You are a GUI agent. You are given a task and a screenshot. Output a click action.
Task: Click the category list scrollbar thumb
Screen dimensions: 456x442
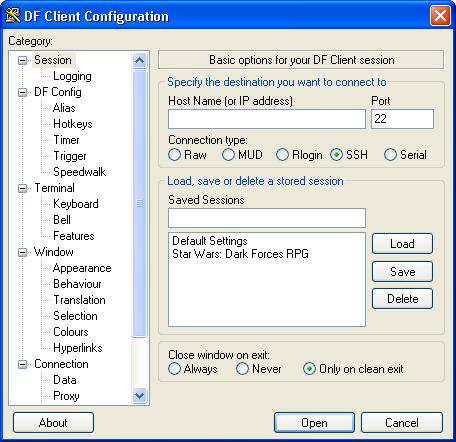click(x=139, y=203)
